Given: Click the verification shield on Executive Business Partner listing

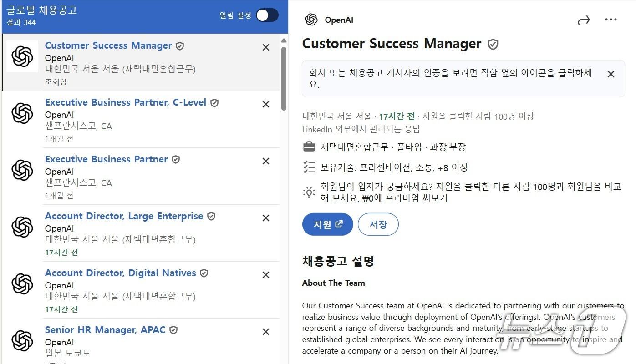Looking at the screenshot, I should (x=176, y=159).
